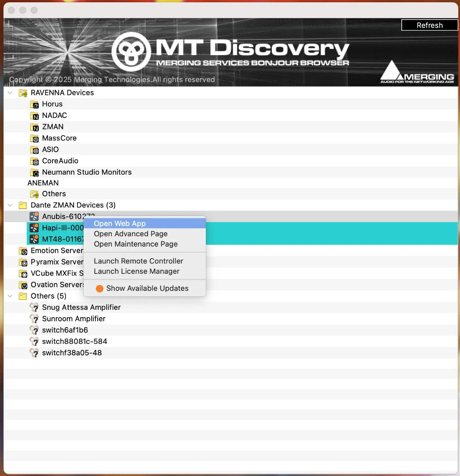Click the VCube MXFix icon

pyautogui.click(x=23, y=273)
